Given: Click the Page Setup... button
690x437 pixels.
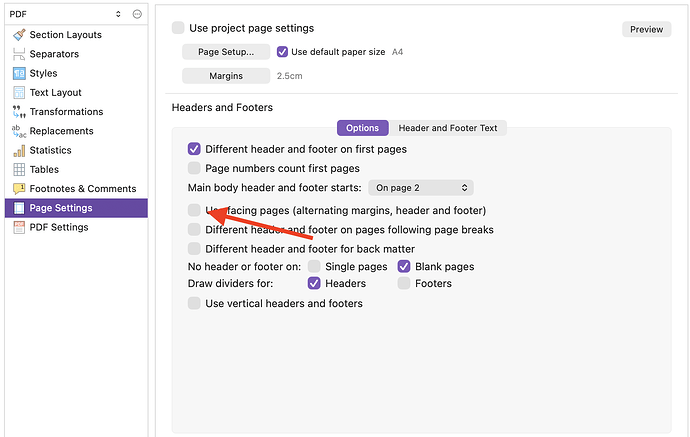Looking at the screenshot, I should click(x=226, y=52).
